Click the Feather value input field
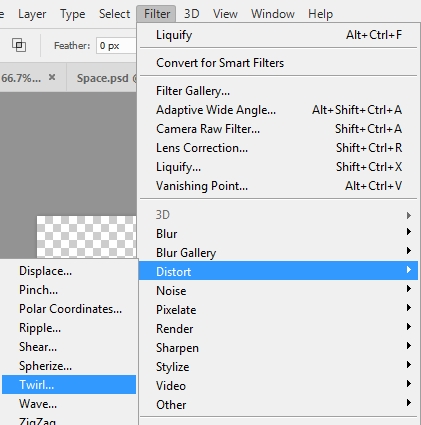Screen dimensions: 421x425 click(x=116, y=46)
